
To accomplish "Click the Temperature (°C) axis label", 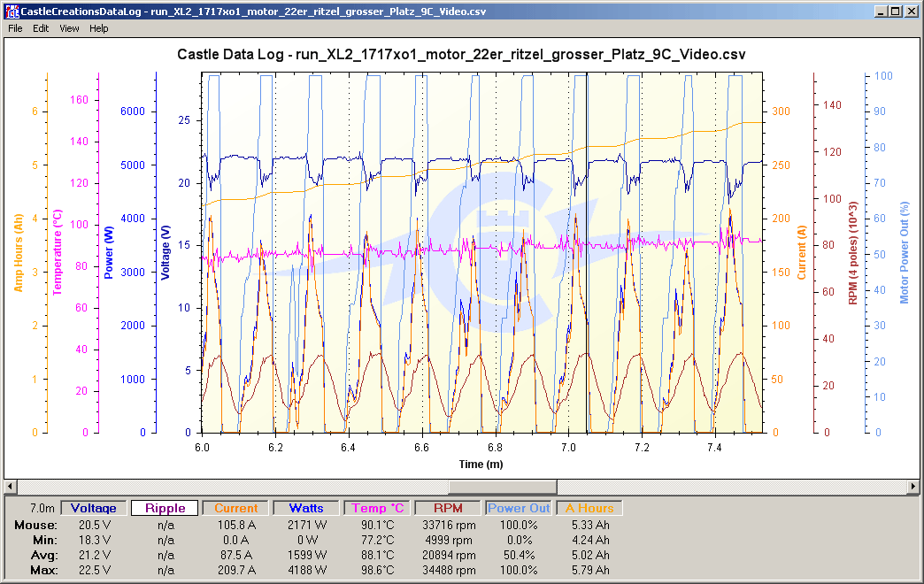I will pos(58,252).
